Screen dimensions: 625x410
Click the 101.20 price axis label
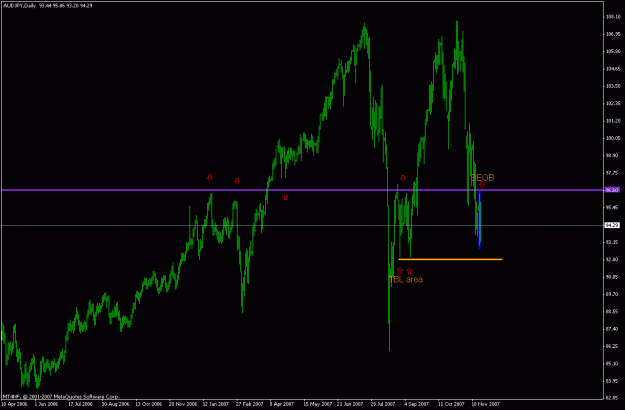613,121
